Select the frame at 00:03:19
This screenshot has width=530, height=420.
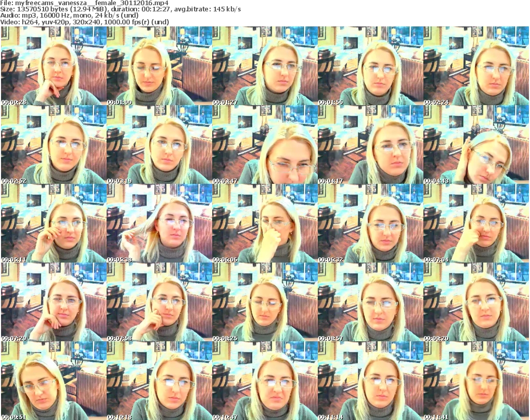point(159,144)
